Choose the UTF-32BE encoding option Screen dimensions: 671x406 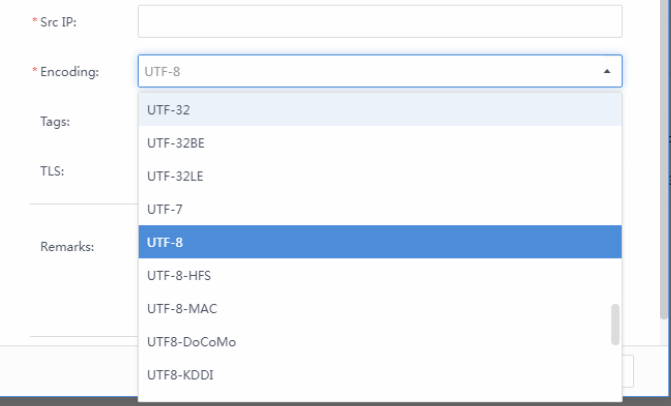tap(380, 142)
